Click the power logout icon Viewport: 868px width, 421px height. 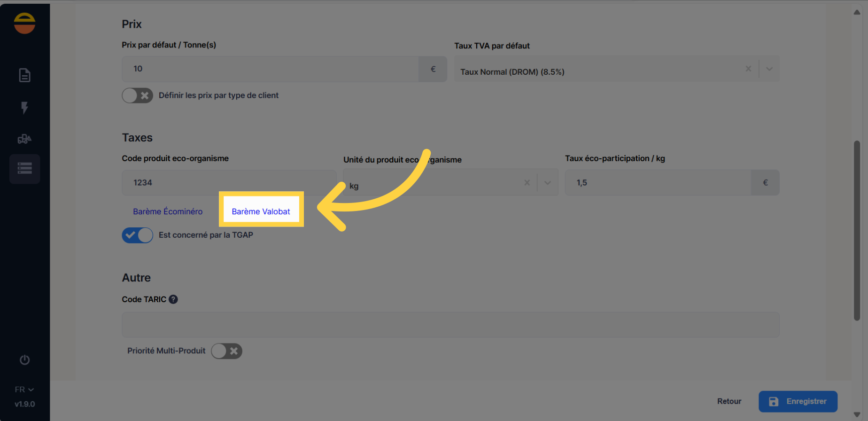tap(24, 360)
